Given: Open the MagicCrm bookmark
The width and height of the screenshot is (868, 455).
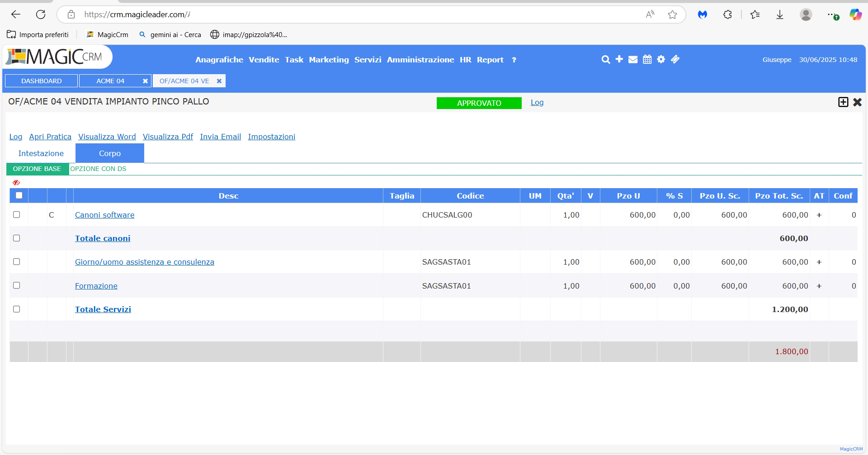Looking at the screenshot, I should pos(108,34).
